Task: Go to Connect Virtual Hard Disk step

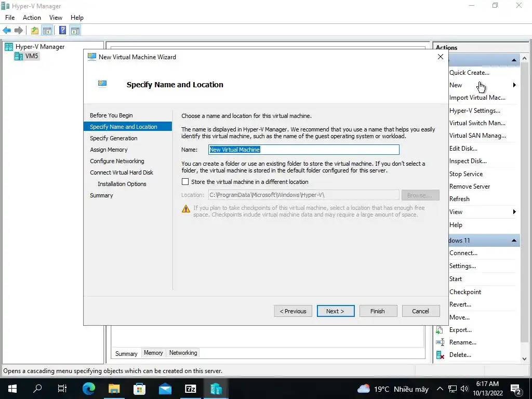Action: 122,172
